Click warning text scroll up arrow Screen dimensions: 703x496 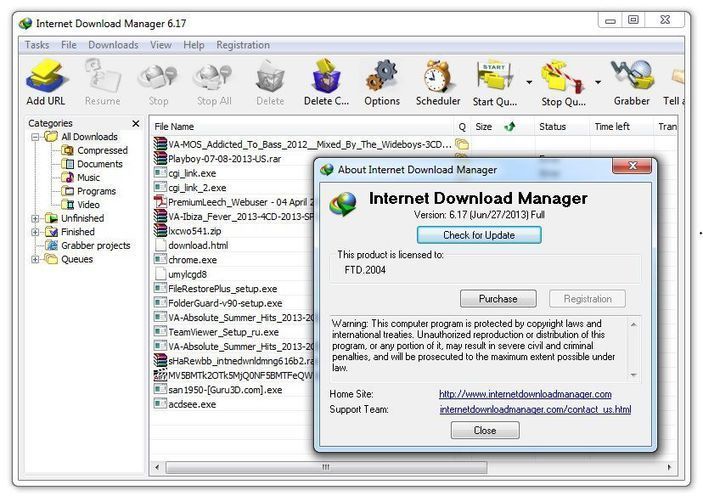pyautogui.click(x=634, y=324)
